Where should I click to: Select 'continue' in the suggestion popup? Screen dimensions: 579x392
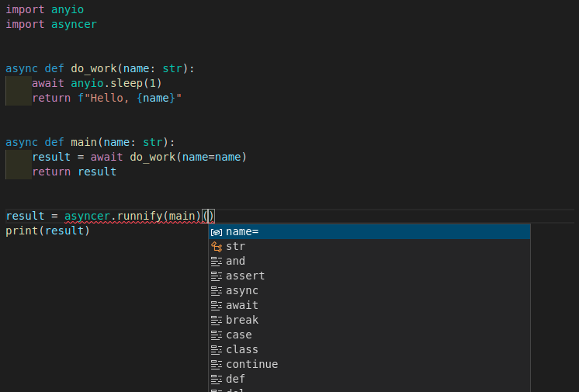pos(251,365)
